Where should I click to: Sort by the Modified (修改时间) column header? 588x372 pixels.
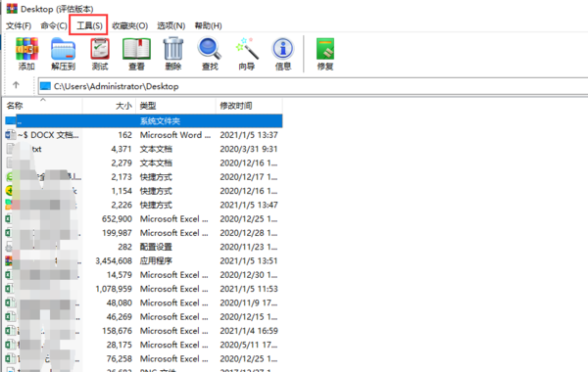pyautogui.click(x=249, y=106)
